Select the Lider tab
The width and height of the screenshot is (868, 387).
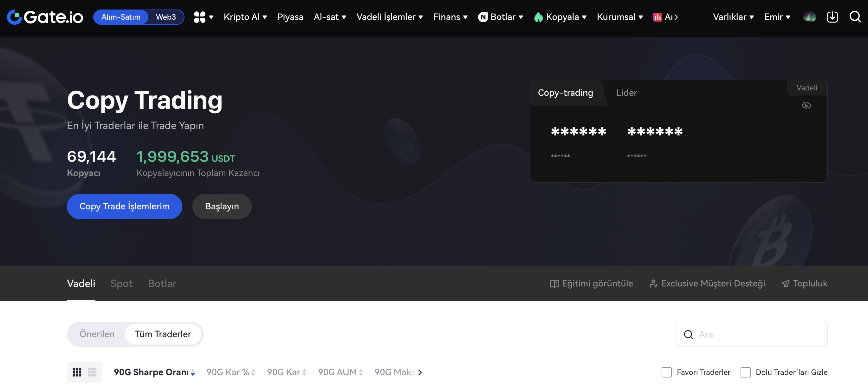click(626, 93)
